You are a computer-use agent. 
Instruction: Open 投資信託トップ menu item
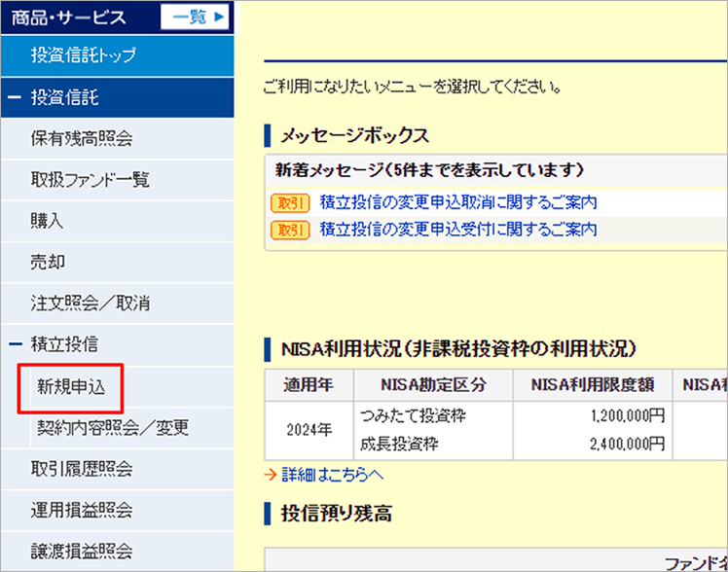(x=84, y=55)
